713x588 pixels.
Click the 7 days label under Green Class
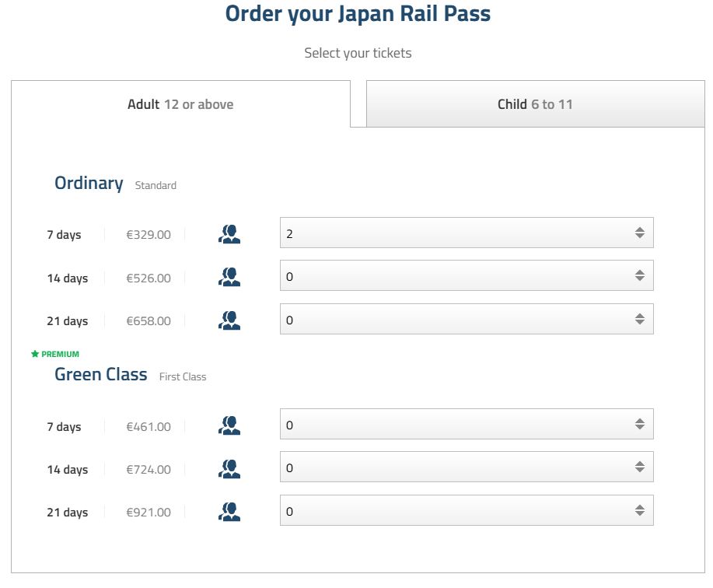[64, 426]
